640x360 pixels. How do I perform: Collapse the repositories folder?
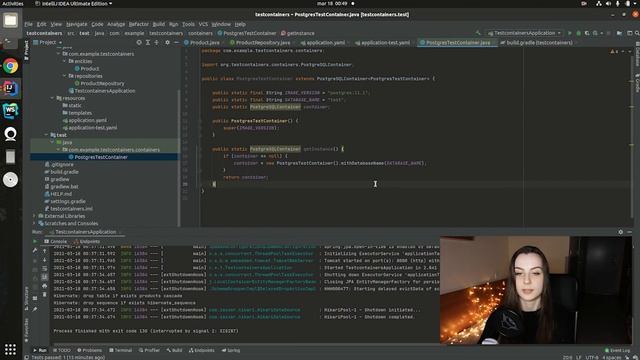point(64,76)
